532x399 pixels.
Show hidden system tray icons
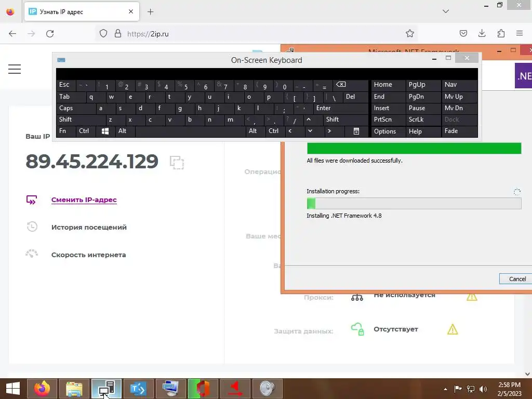click(445, 389)
